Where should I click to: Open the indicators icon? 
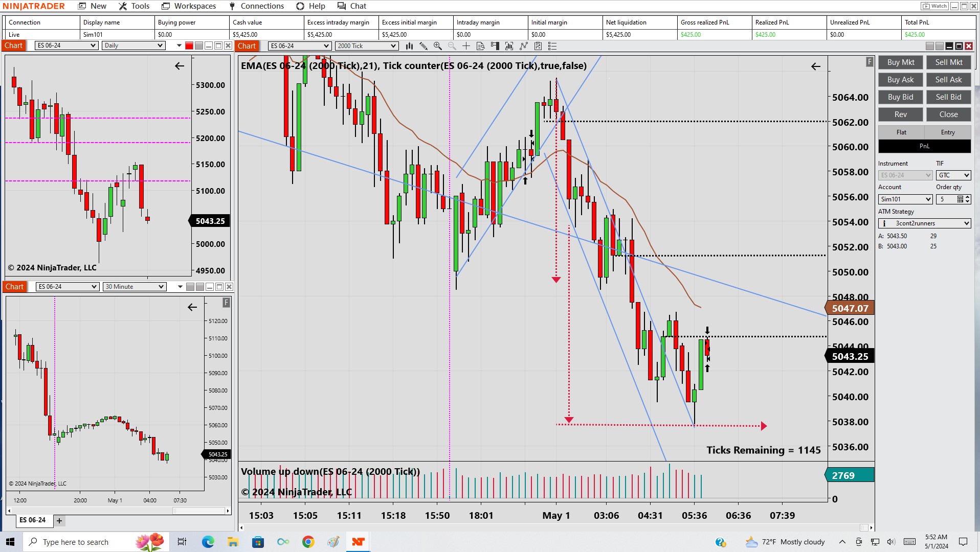click(x=524, y=46)
